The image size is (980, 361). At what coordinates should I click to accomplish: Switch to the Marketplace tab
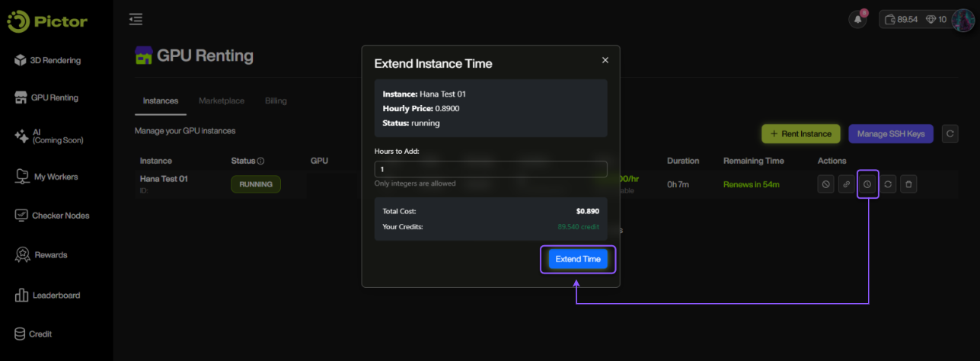[x=222, y=101]
